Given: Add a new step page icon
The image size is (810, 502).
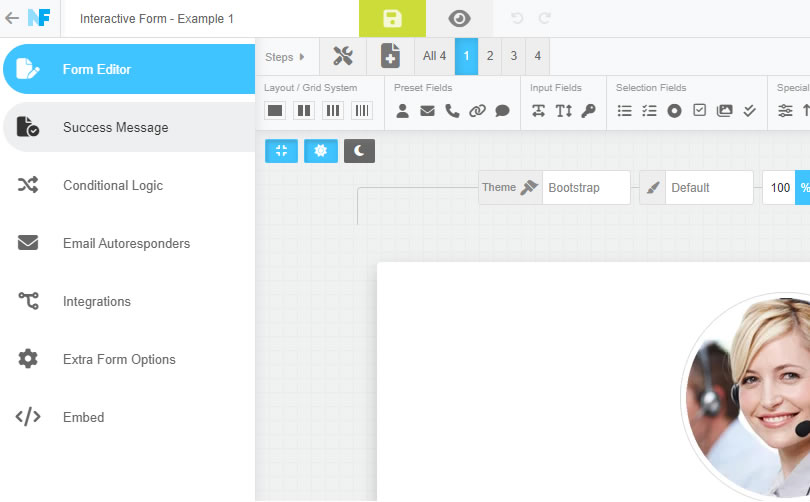Looking at the screenshot, I should [391, 56].
